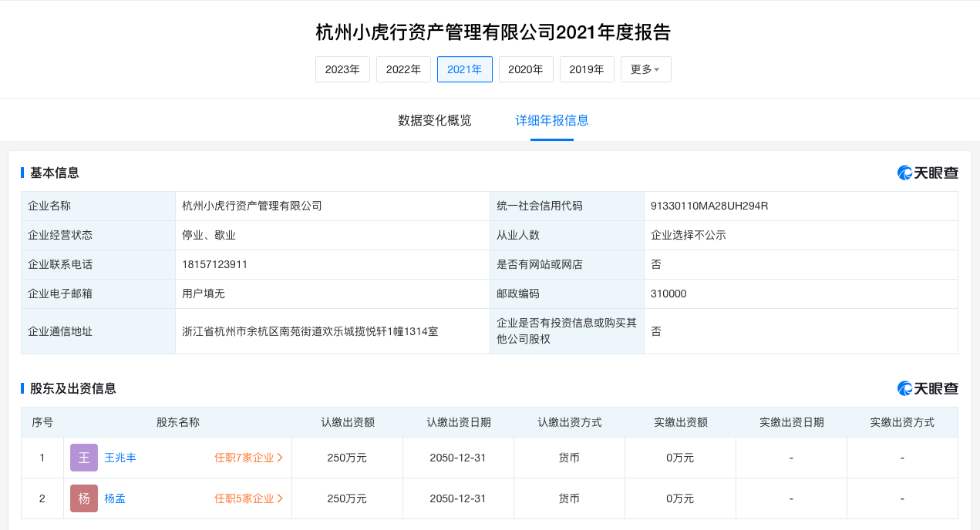Expand 任职7家企业 for 王兆丰
This screenshot has width=980, height=530.
click(249, 458)
